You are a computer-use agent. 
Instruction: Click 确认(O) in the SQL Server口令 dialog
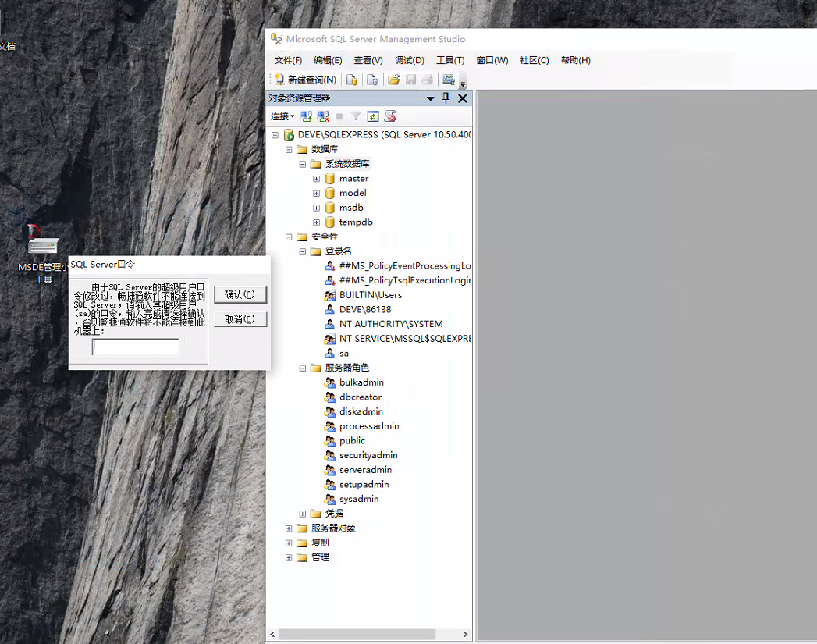pos(240,294)
